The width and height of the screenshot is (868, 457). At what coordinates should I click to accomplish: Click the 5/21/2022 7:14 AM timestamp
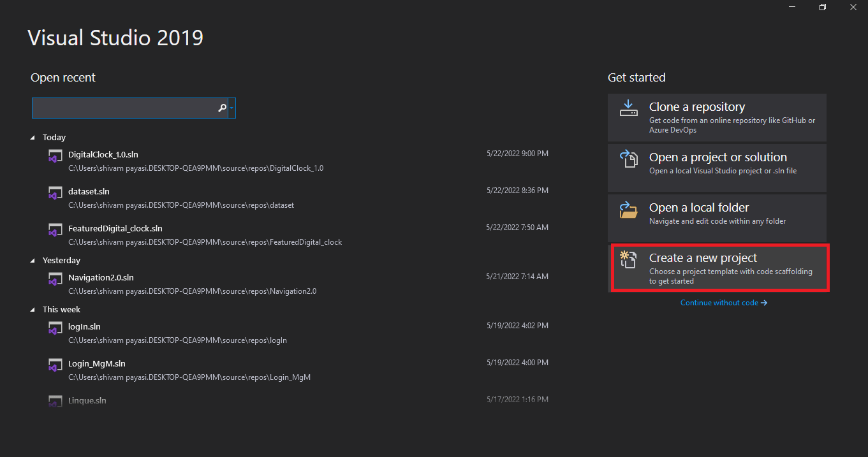[x=517, y=277]
